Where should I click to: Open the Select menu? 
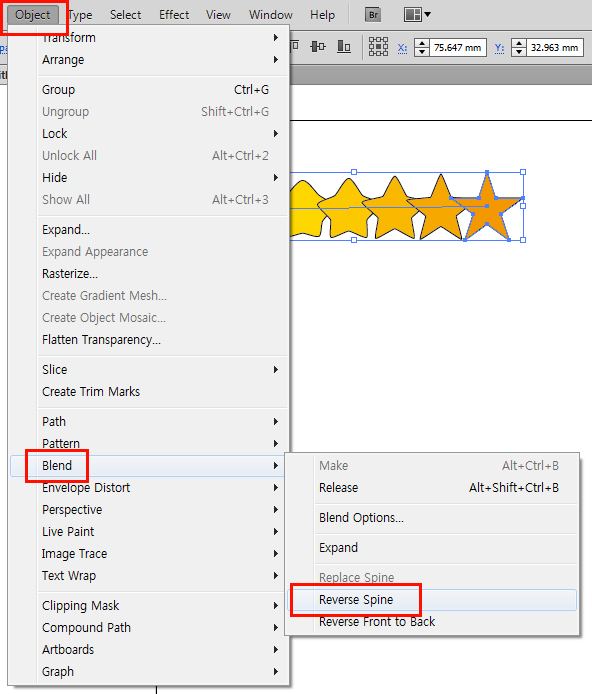[125, 15]
